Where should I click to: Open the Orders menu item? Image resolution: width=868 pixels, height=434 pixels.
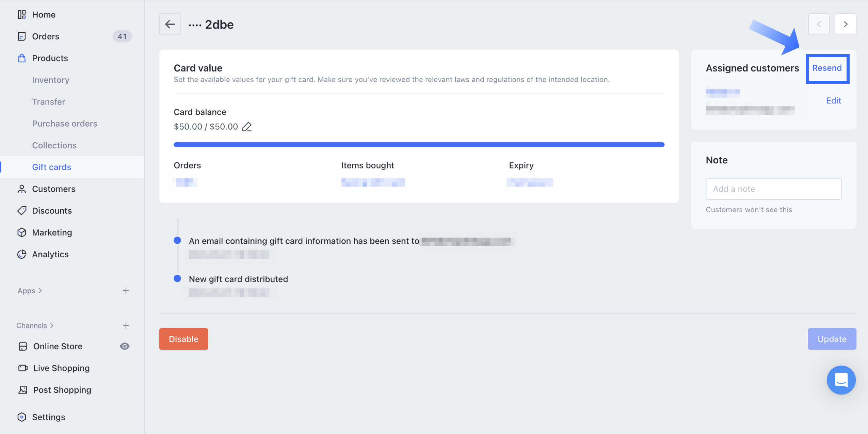46,36
